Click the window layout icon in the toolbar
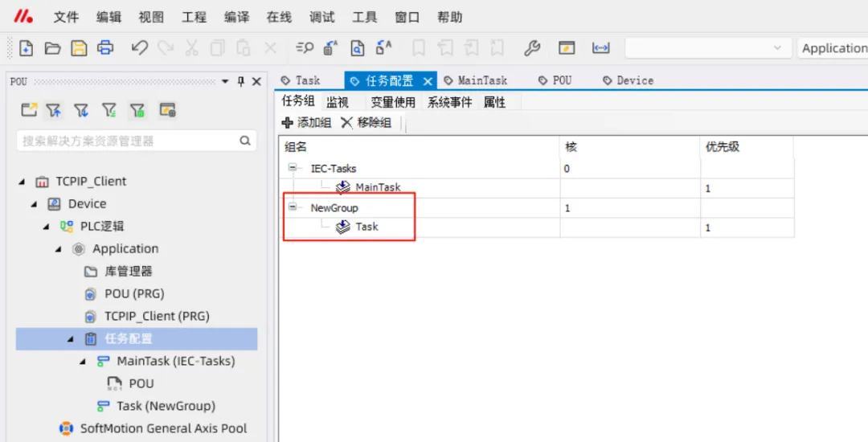Viewport: 868px width, 442px height. tap(567, 48)
